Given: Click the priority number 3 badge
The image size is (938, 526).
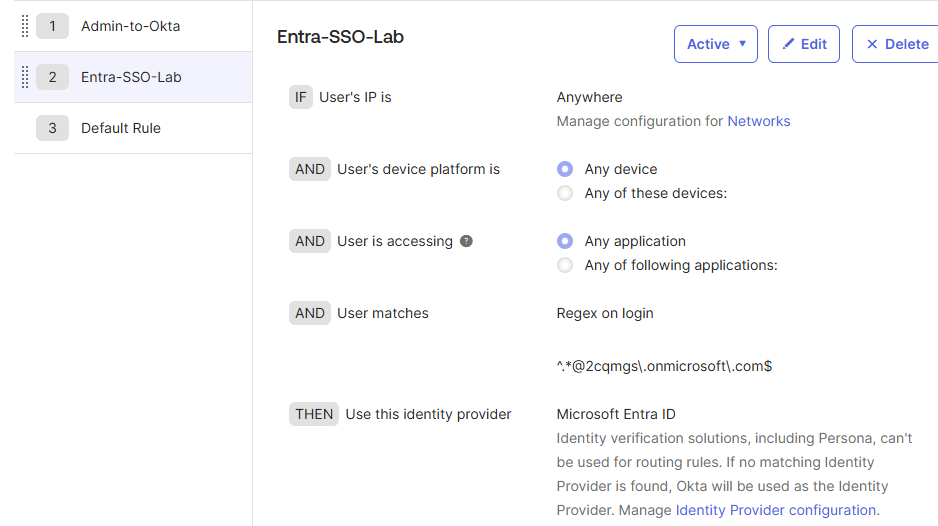Looking at the screenshot, I should (x=52, y=128).
